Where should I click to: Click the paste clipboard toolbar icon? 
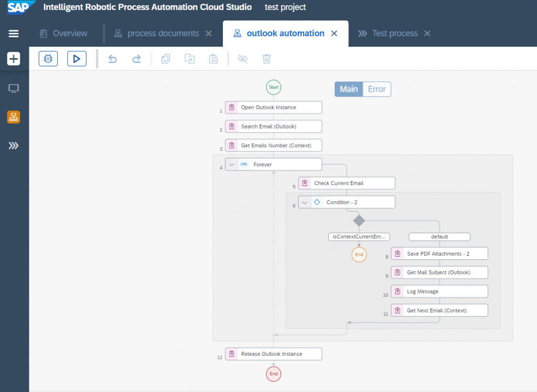[x=213, y=59]
